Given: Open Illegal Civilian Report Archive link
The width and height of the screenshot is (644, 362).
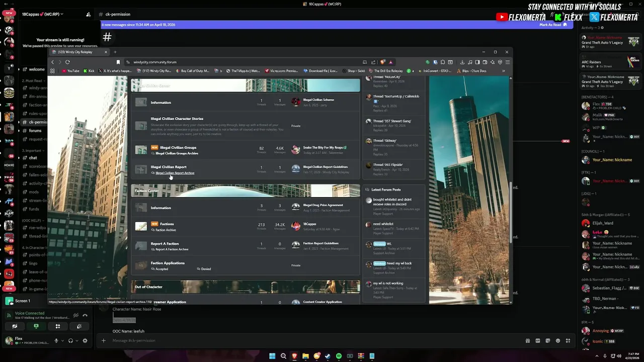Looking at the screenshot, I should (175, 173).
